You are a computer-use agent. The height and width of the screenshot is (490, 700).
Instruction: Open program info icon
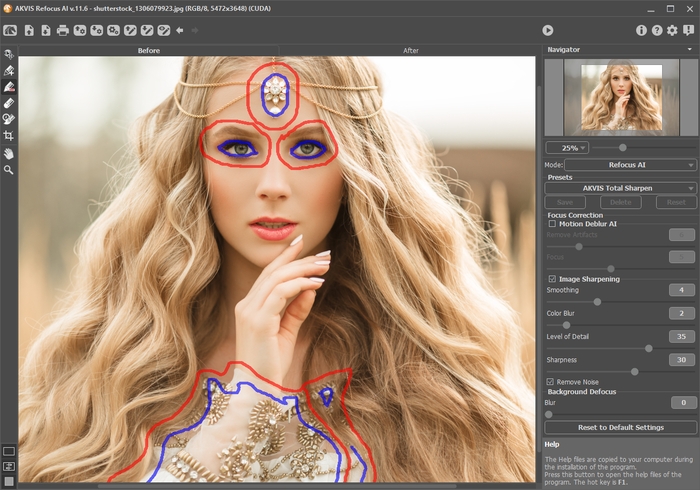[641, 30]
